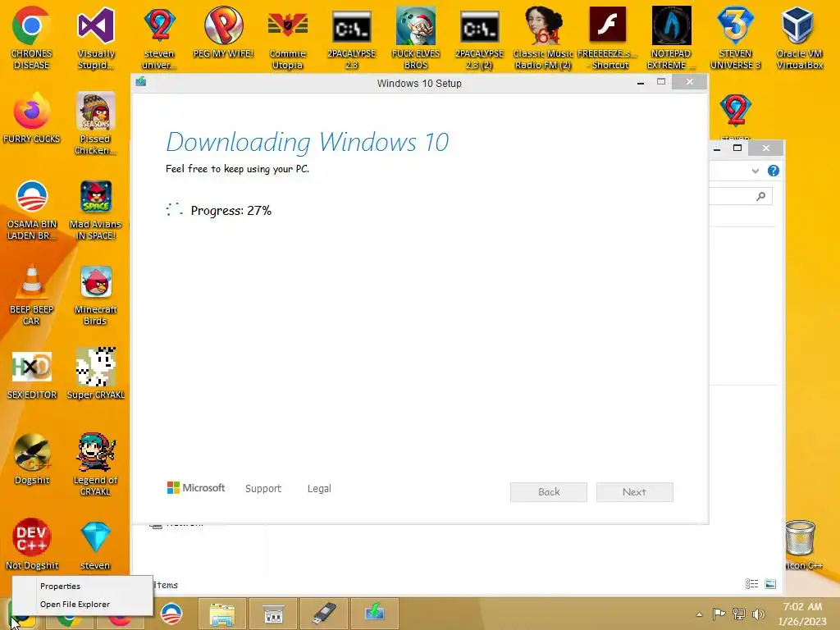Screen dimensions: 840x630
Task: Open the OSAMA BIN LADEN desktop icon
Action: 31,209
